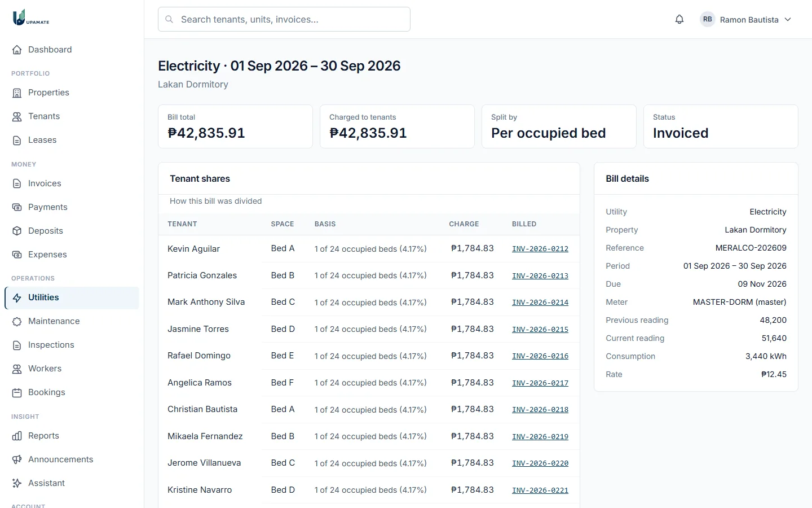812x508 pixels.
Task: Click the Workers sidebar icon
Action: point(17,369)
